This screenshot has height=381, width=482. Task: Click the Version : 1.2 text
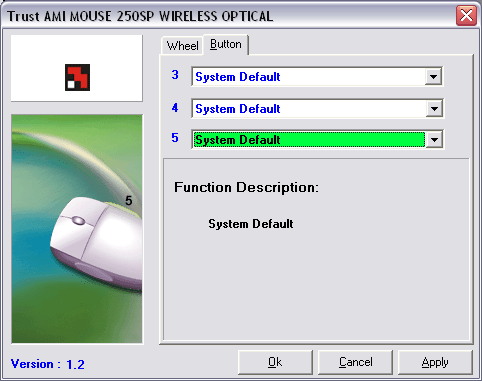[x=48, y=364]
